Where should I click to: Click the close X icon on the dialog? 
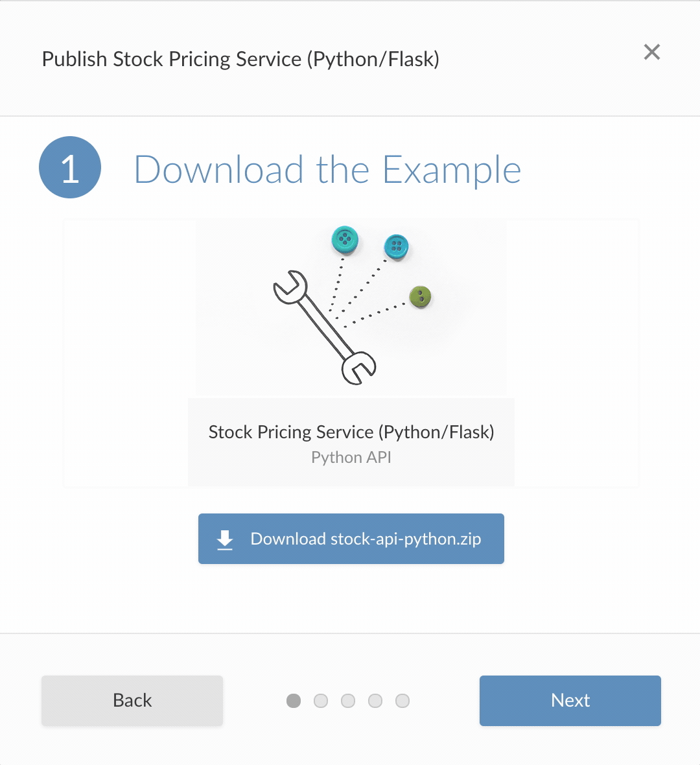click(x=651, y=52)
